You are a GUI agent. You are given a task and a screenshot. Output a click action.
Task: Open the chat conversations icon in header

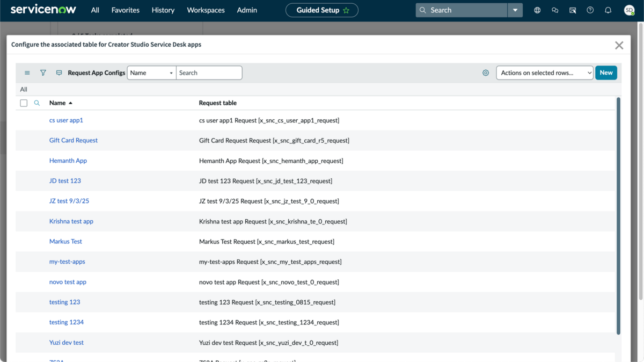coord(555,10)
